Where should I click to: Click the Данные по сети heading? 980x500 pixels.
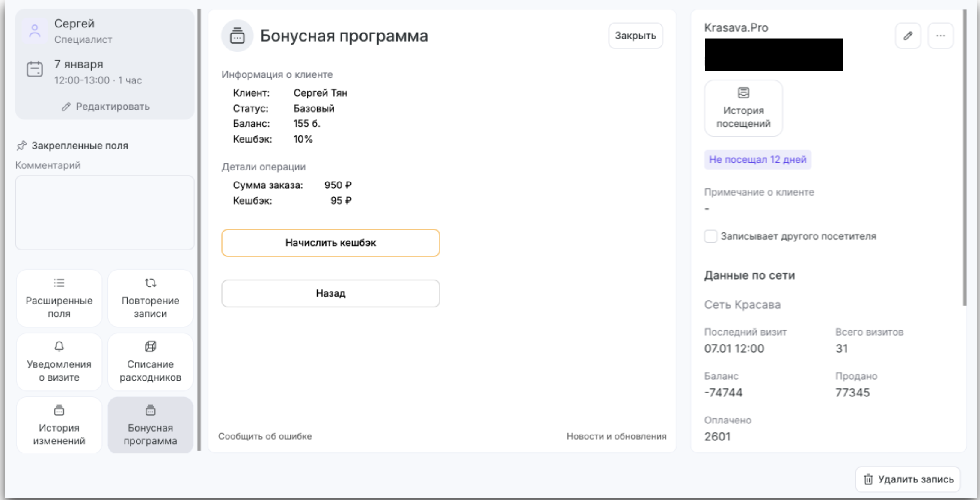pyautogui.click(x=749, y=275)
